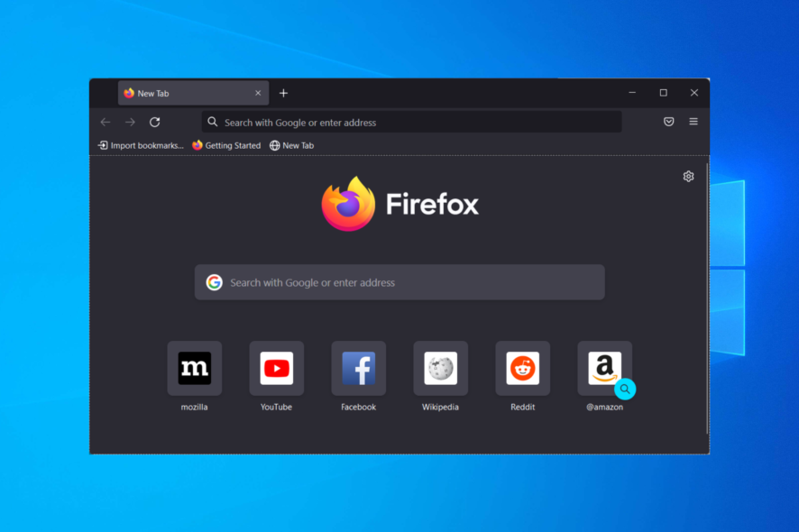
Task: Click the Reddit label under its tile
Action: tap(523, 408)
